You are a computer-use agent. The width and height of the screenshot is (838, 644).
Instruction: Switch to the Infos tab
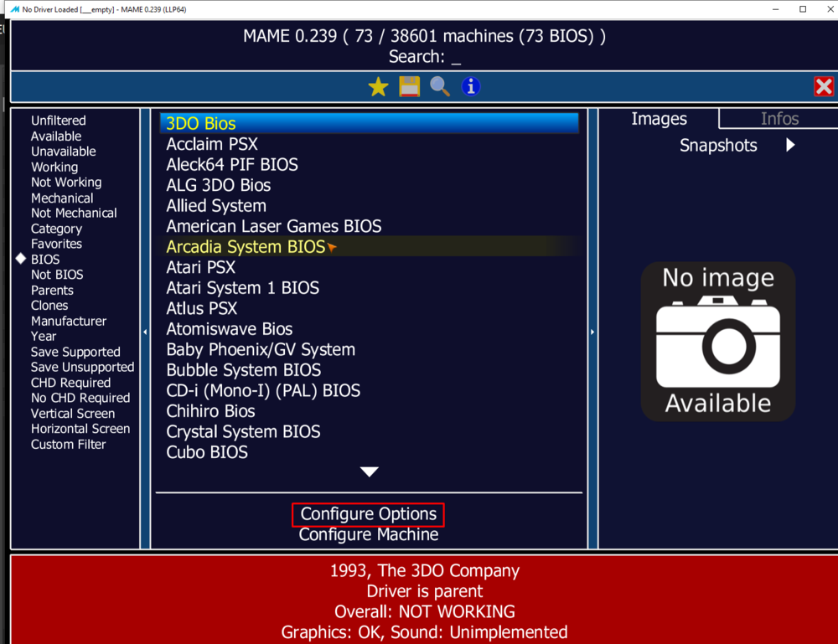[779, 119]
